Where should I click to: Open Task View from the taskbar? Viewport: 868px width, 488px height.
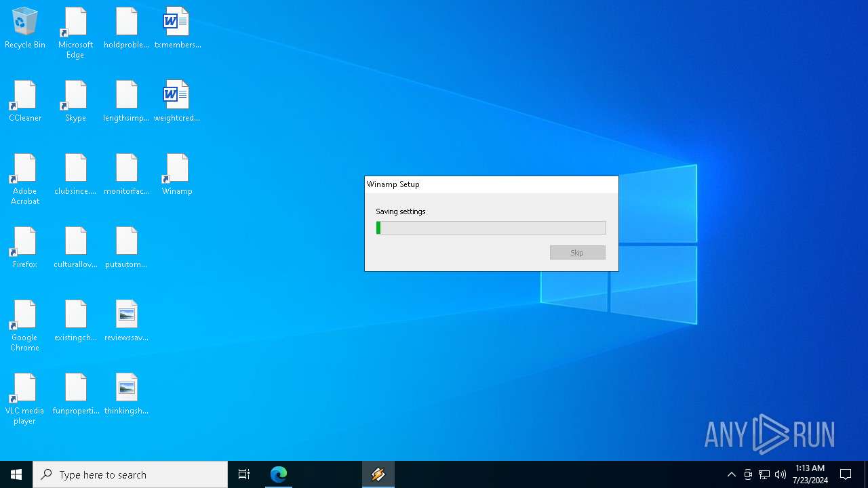tap(244, 474)
